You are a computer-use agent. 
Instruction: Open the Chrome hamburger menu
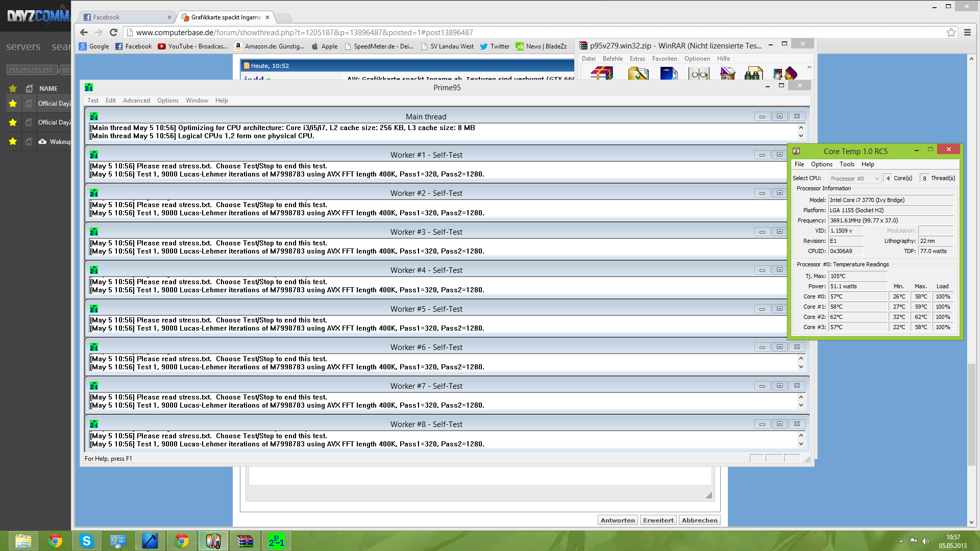tap(967, 32)
